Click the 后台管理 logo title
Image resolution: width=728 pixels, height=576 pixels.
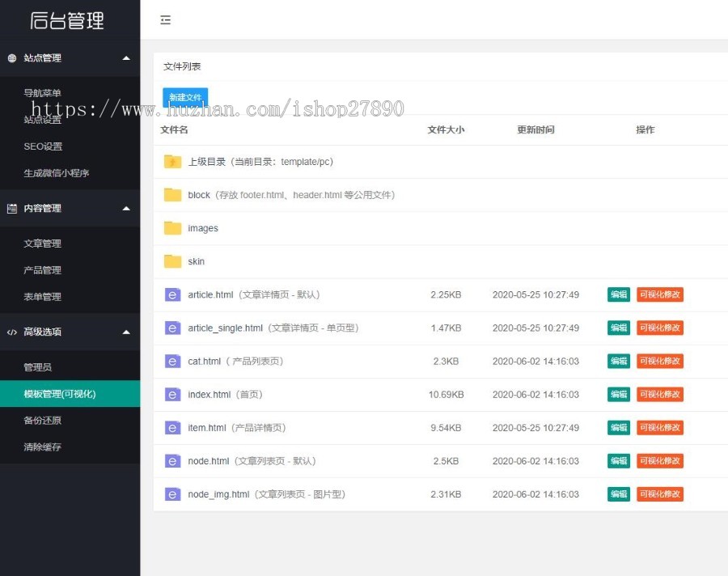pos(67,21)
